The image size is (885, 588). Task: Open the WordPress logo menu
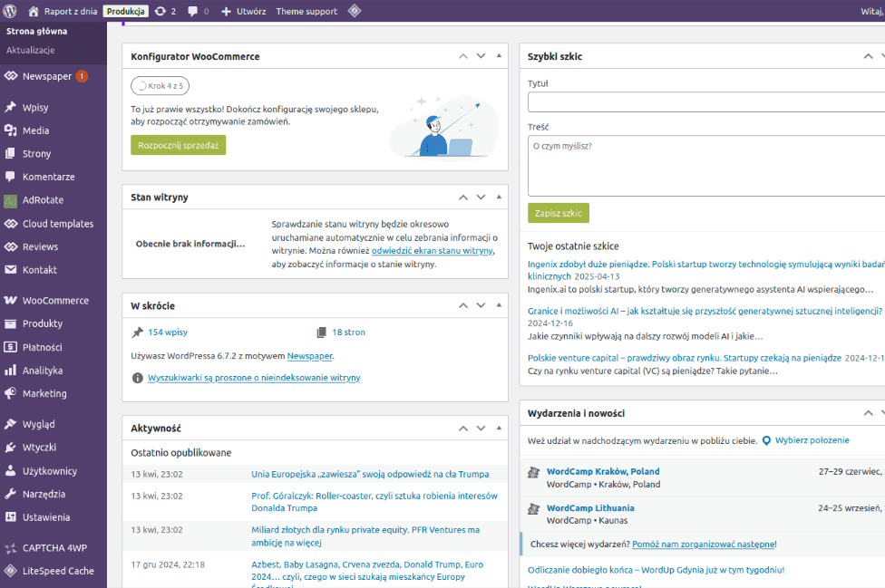(x=10, y=11)
